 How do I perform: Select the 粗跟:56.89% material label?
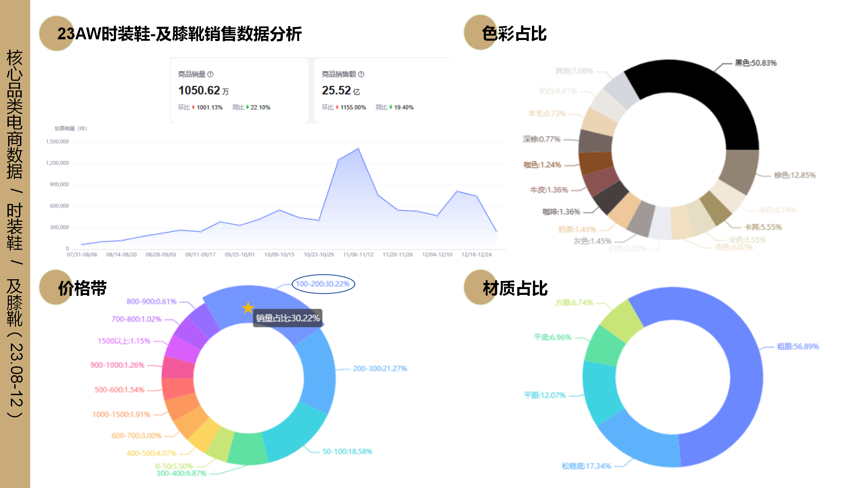point(797,346)
